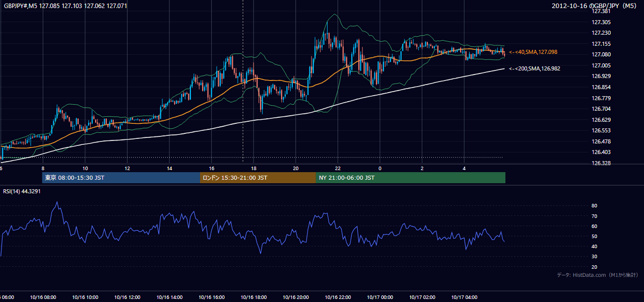
Task: Click hour 12 on the price chart time axis
Action: (x=127, y=168)
